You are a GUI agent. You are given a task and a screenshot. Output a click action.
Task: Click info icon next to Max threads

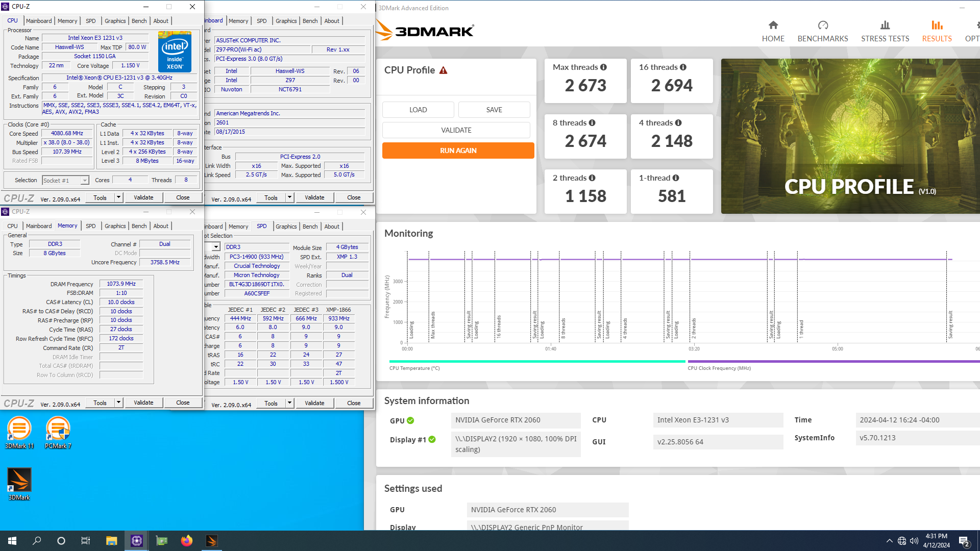(x=603, y=67)
